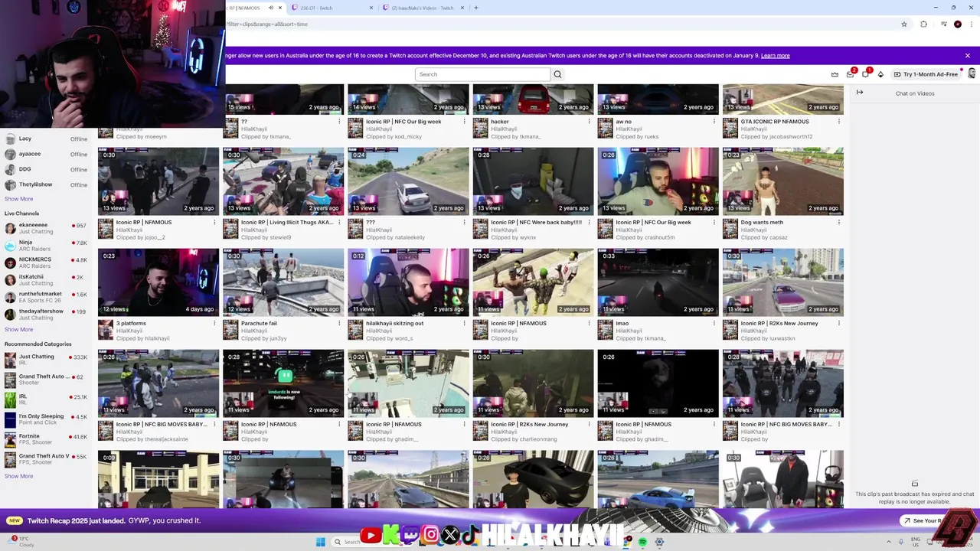980x551 pixels.
Task: Focus the Twitch Search input field
Action: (482, 74)
